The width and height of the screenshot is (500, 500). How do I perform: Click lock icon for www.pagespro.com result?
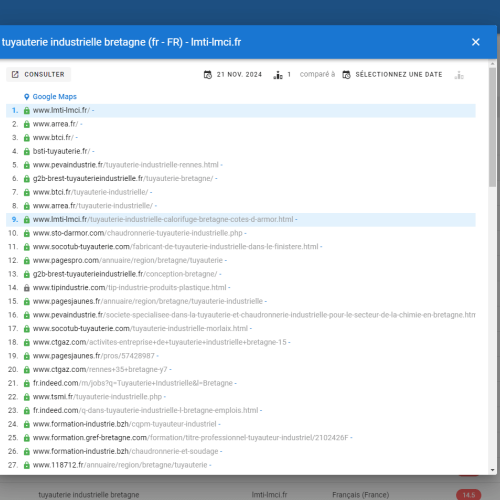[27, 260]
